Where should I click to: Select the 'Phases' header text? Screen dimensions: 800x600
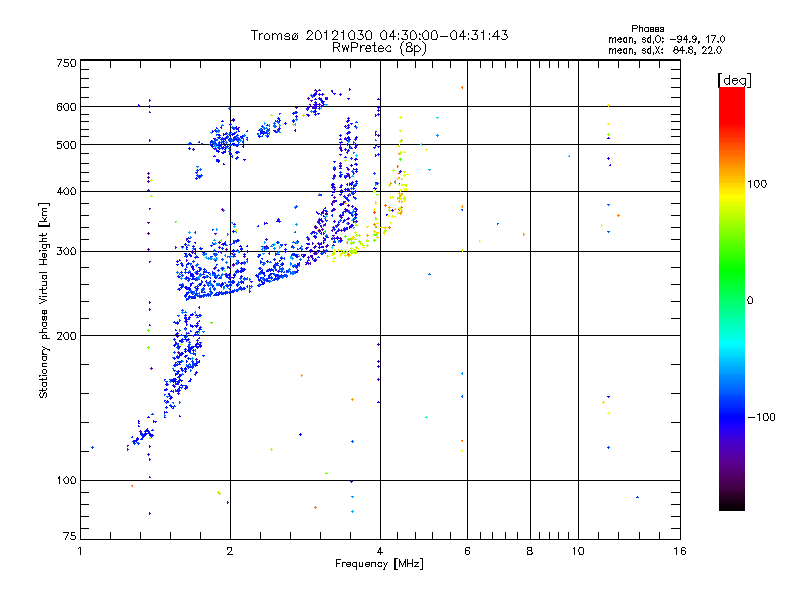(x=647, y=29)
